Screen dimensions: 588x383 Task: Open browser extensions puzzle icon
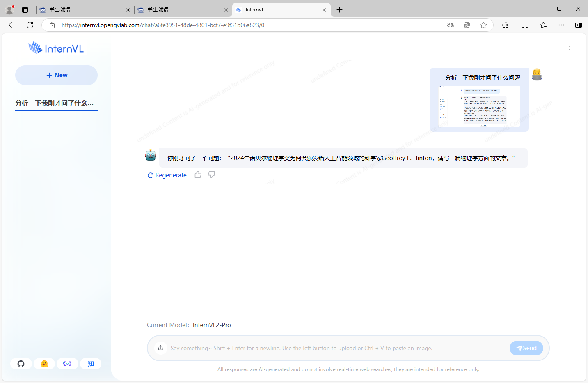(505, 25)
